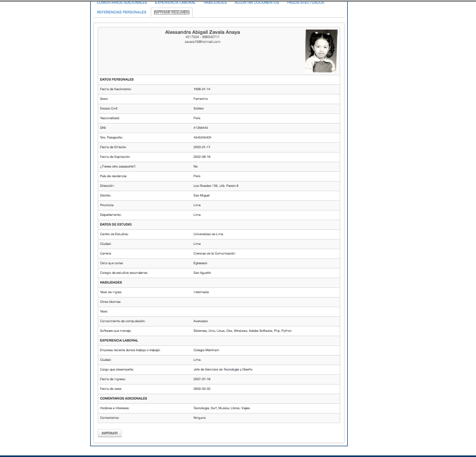476x457 pixels.
Task: Click the Nro. Pasaporte label
Action: [x=111, y=137]
